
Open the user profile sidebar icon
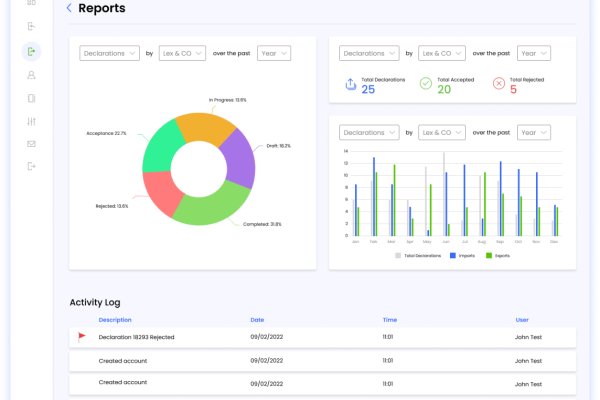pyautogui.click(x=31, y=75)
